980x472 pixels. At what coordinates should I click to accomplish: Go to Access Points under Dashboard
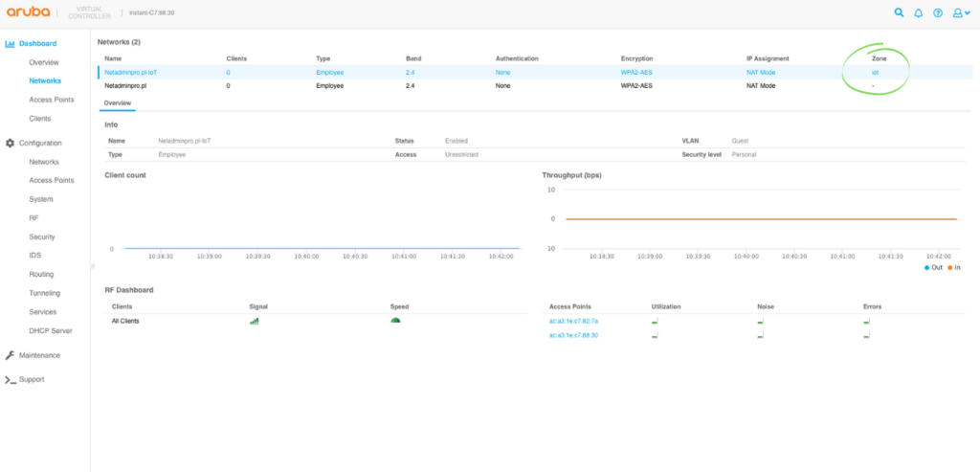52,100
